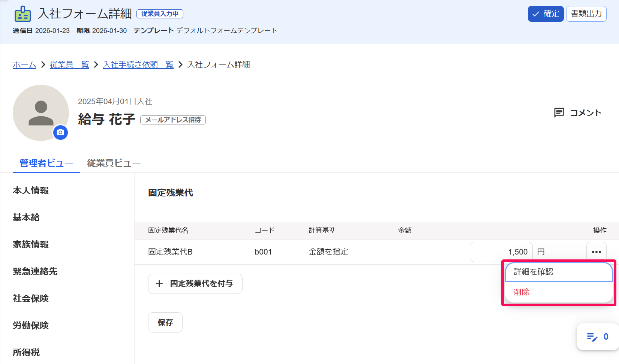
Task: Click the 期限 2026-01-30 deadline text
Action: [x=102, y=31]
